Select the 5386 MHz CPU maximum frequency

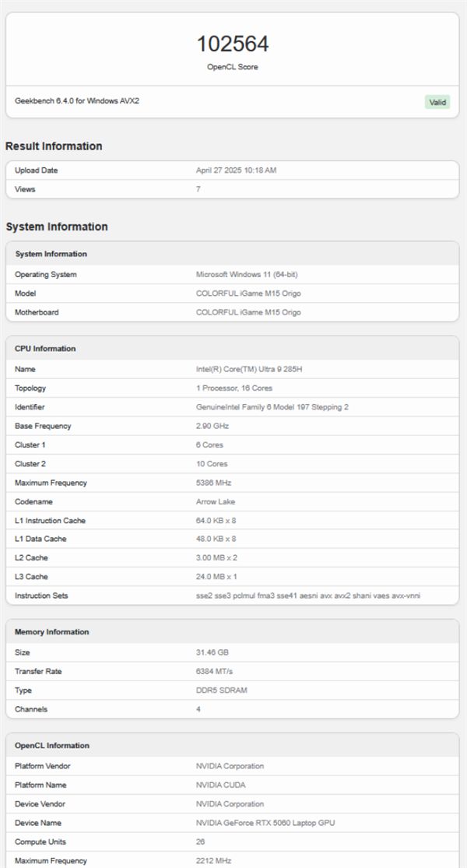[x=215, y=483]
